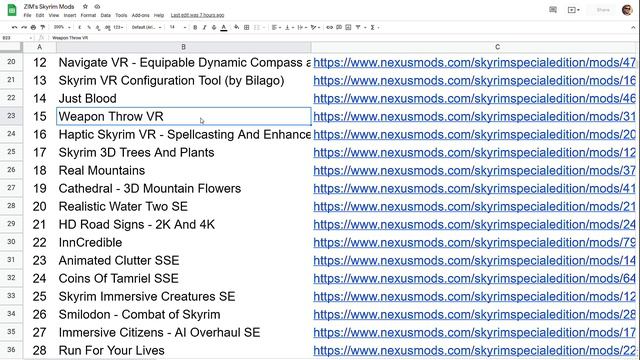Toggle italic formatting
The height and width of the screenshot is (360, 640).
tap(204, 27)
